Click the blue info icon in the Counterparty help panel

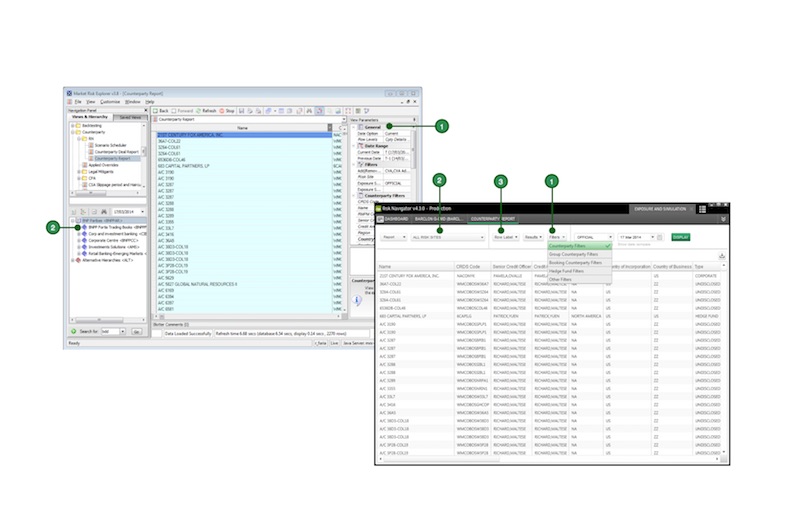(x=357, y=301)
